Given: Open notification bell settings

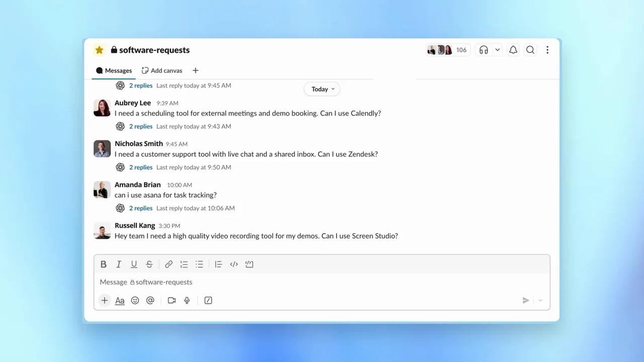Looking at the screenshot, I should [x=513, y=50].
